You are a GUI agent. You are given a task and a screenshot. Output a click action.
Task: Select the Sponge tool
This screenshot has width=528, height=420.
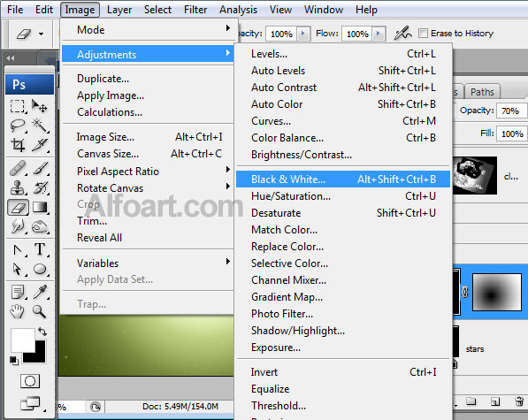coord(40,227)
